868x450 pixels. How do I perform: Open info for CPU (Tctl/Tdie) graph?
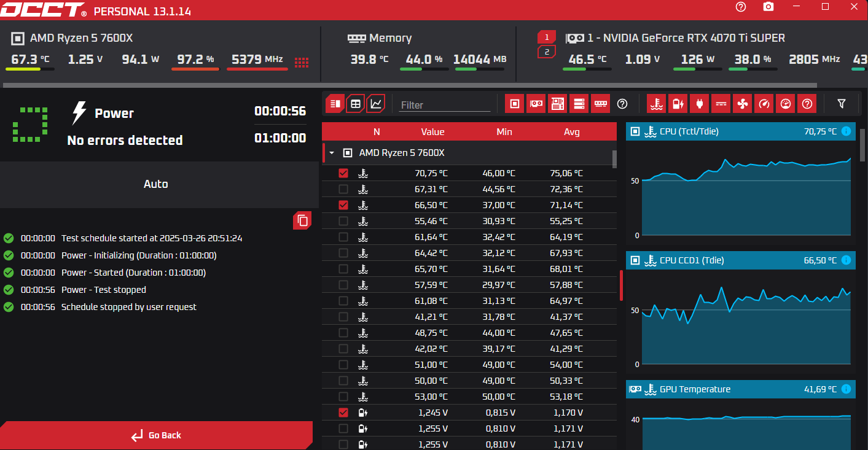coord(846,131)
